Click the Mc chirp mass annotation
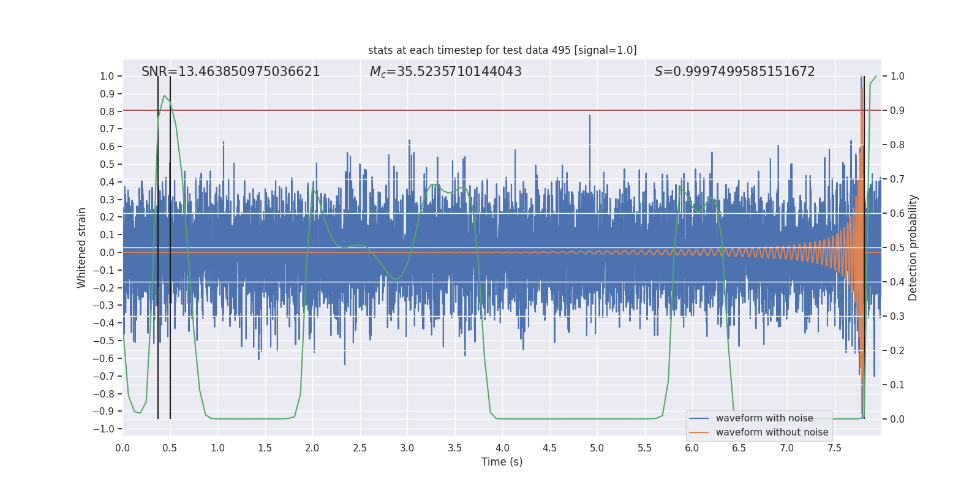Screen dimensions: 980x490 pyautogui.click(x=445, y=72)
